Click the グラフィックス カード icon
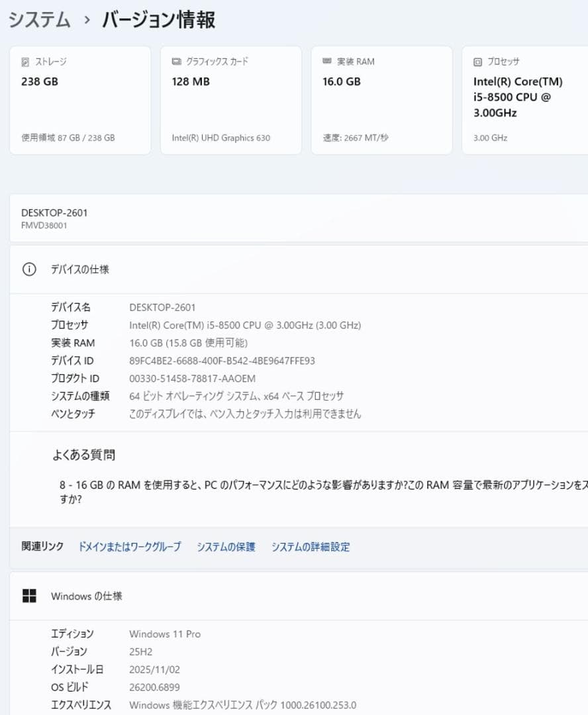Screen dimensions: 588x715 (175, 62)
